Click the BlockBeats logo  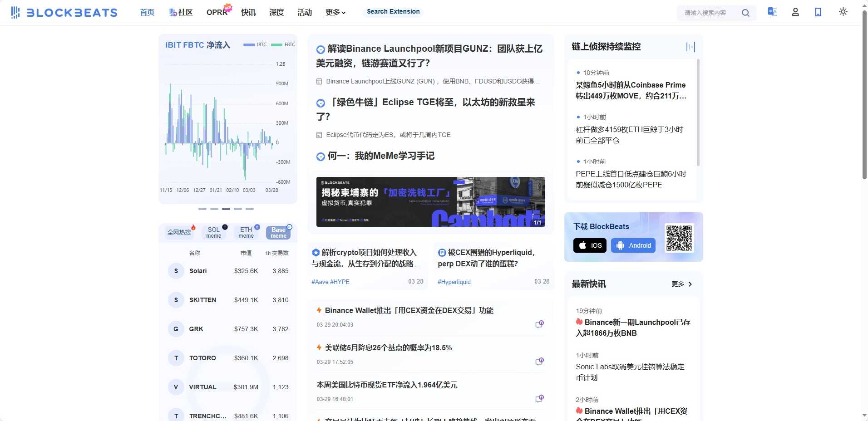[64, 13]
